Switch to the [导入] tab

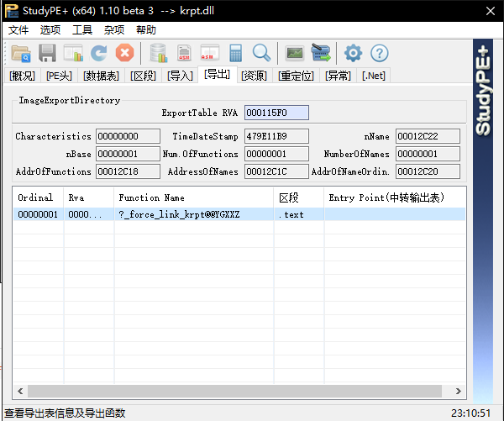pyautogui.click(x=180, y=76)
